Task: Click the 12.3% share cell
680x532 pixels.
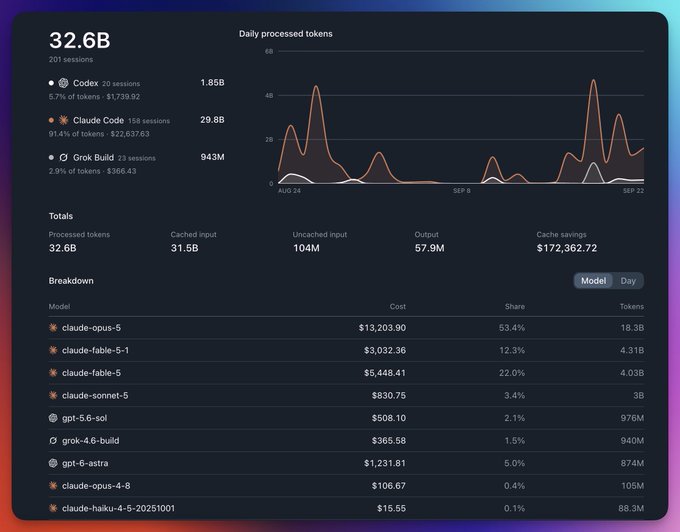Action: pyautogui.click(x=512, y=350)
